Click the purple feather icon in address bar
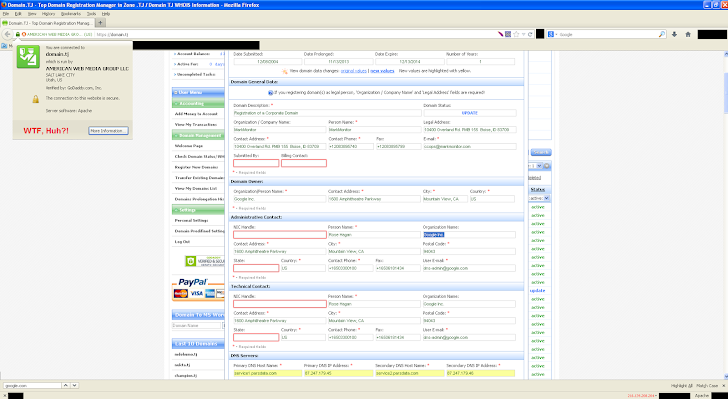The height and width of the screenshot is (399, 728). coord(500,34)
